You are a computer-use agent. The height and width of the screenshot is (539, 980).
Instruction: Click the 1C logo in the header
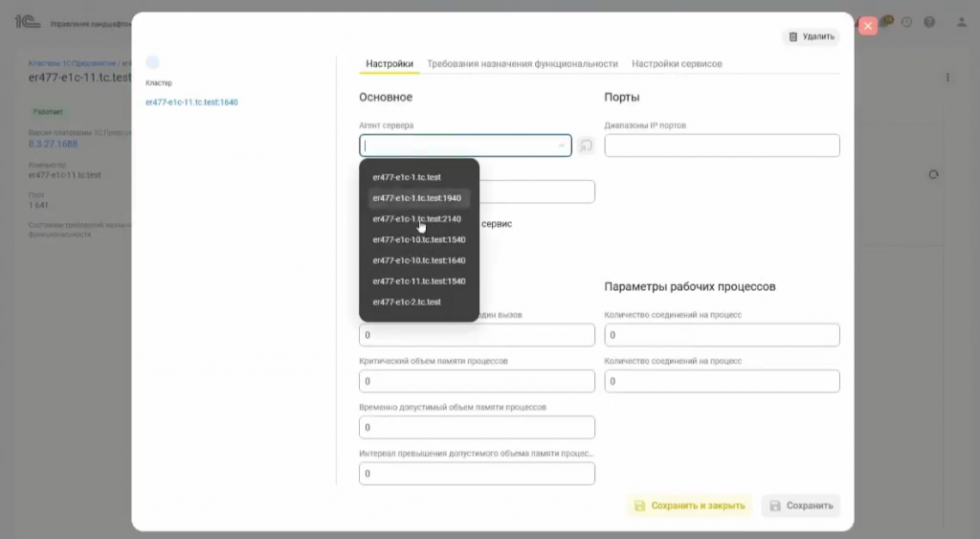27,23
